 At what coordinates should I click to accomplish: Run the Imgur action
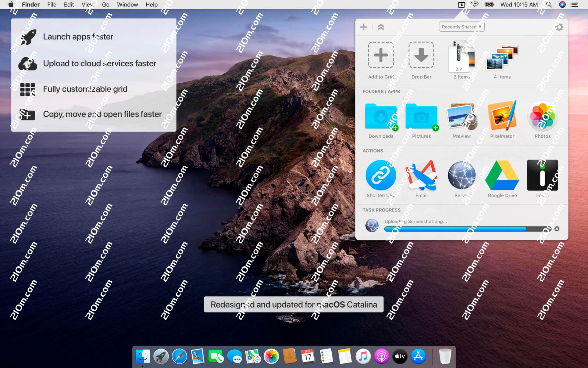543,179
